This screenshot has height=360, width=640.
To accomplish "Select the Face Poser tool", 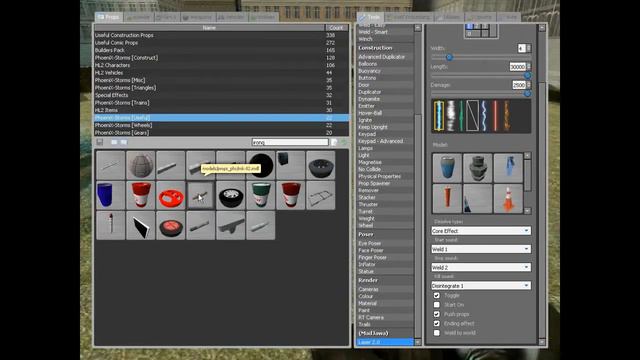I will [x=385, y=250].
